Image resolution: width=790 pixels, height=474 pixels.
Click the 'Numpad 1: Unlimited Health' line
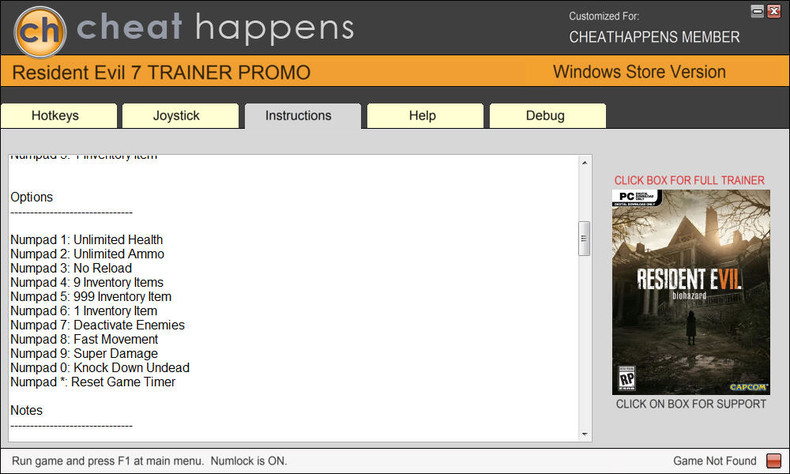tap(87, 240)
